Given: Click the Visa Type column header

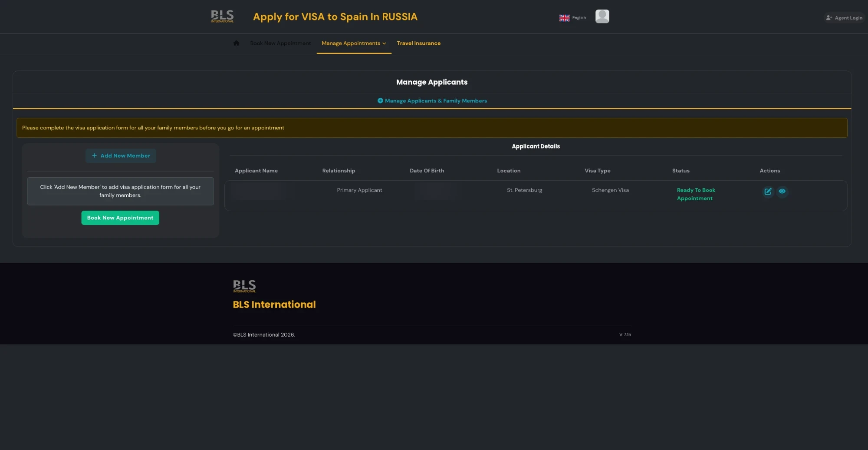Looking at the screenshot, I should tap(597, 171).
